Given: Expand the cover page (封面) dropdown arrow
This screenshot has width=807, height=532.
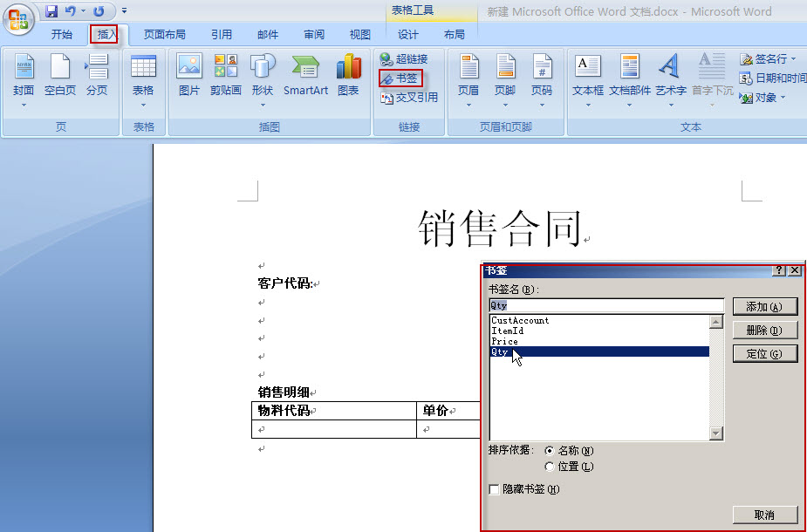Looking at the screenshot, I should (x=24, y=105).
